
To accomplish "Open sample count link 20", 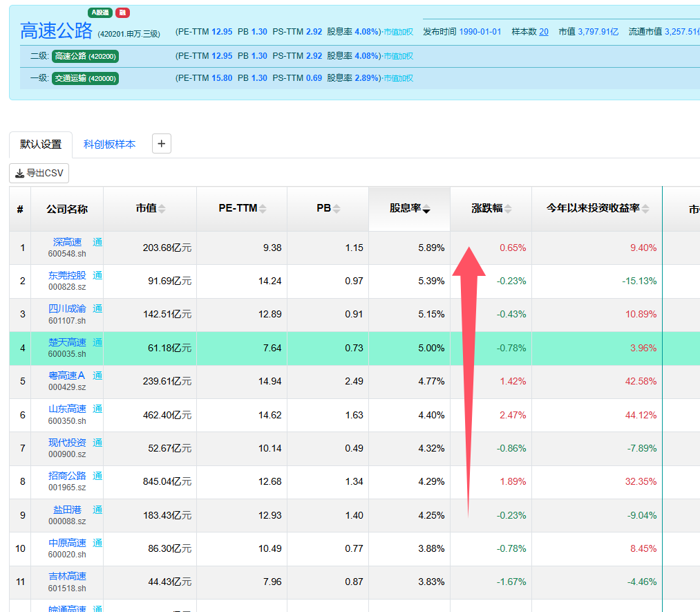I will 544,32.
